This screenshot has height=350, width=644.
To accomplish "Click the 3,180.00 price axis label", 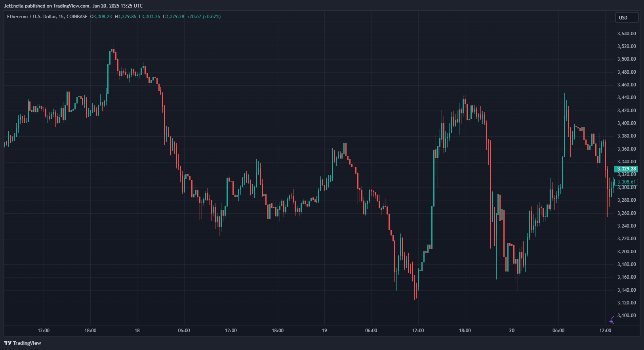I will 627,264.
